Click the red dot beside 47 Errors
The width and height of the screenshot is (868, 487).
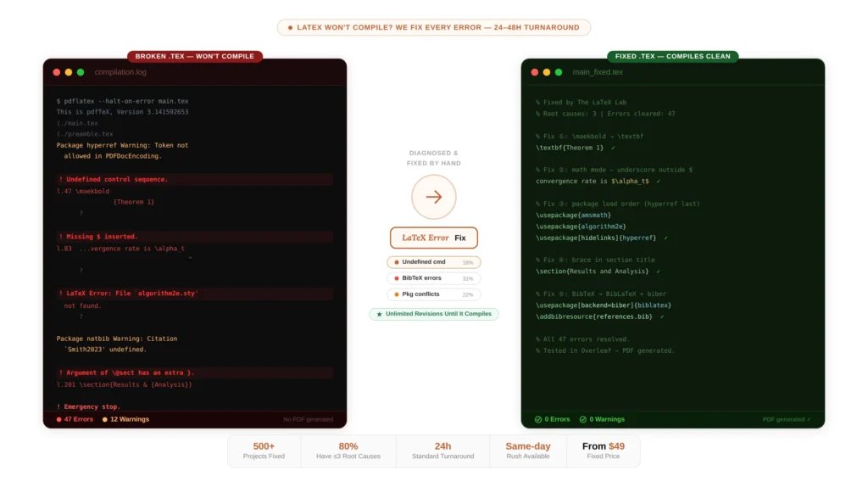point(58,419)
